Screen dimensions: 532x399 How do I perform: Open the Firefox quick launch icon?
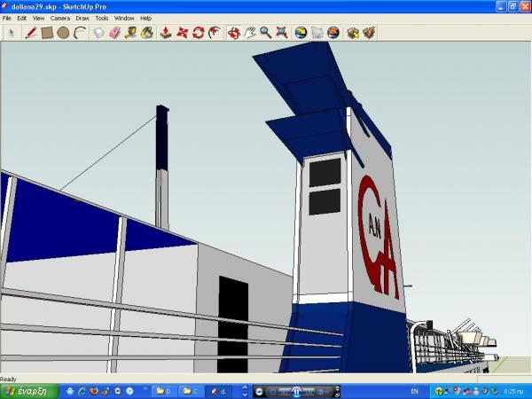[x=94, y=391]
